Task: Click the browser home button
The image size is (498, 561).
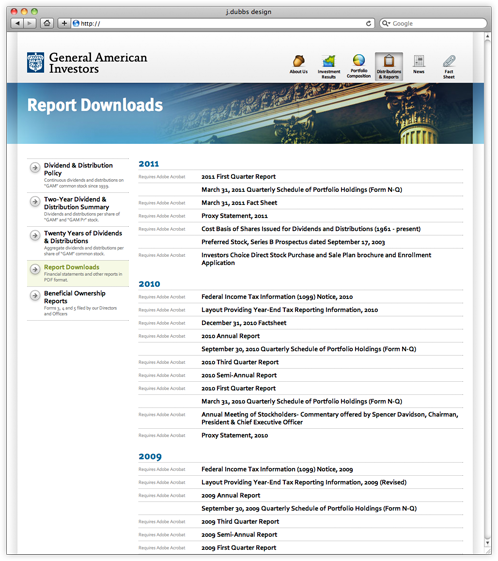Action: 47,23
